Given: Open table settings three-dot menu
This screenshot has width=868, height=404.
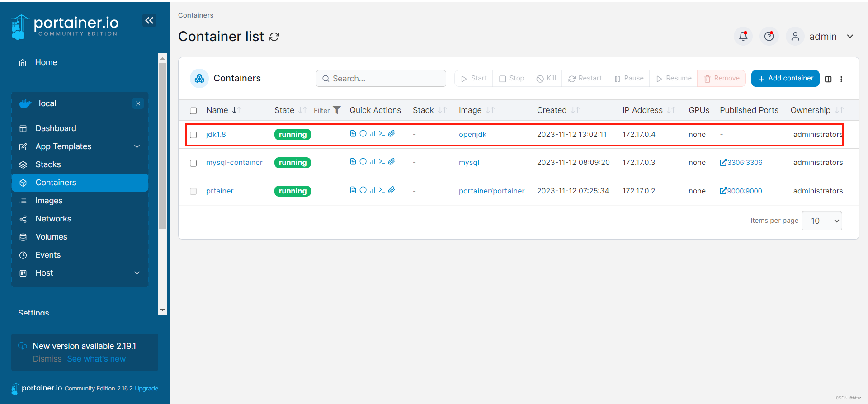Looking at the screenshot, I should click(841, 79).
